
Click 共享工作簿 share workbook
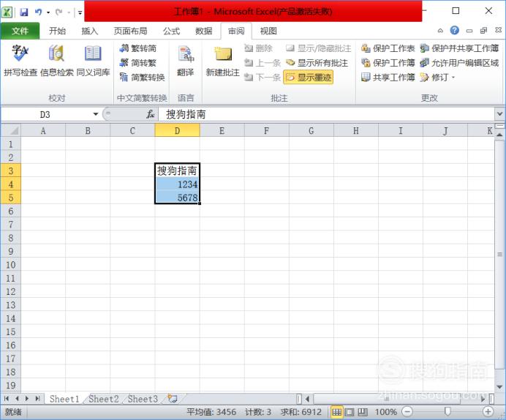(x=388, y=77)
